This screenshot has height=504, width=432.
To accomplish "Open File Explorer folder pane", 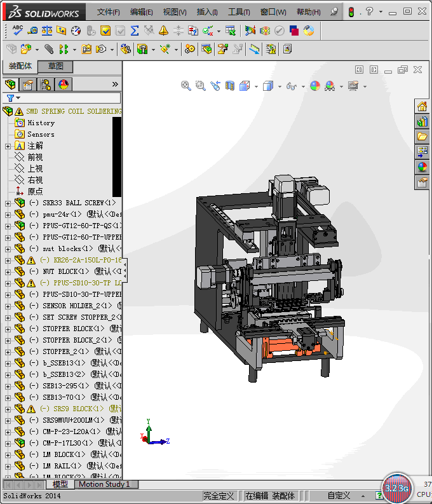I will pos(422,137).
